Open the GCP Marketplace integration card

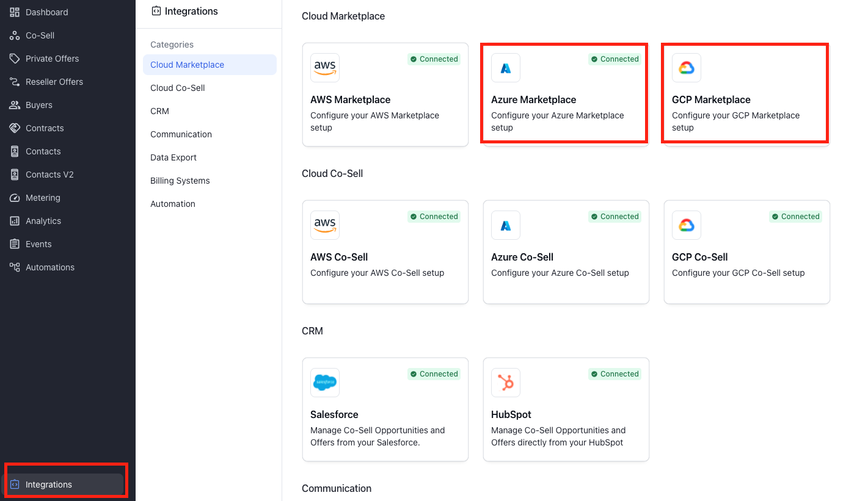click(747, 95)
